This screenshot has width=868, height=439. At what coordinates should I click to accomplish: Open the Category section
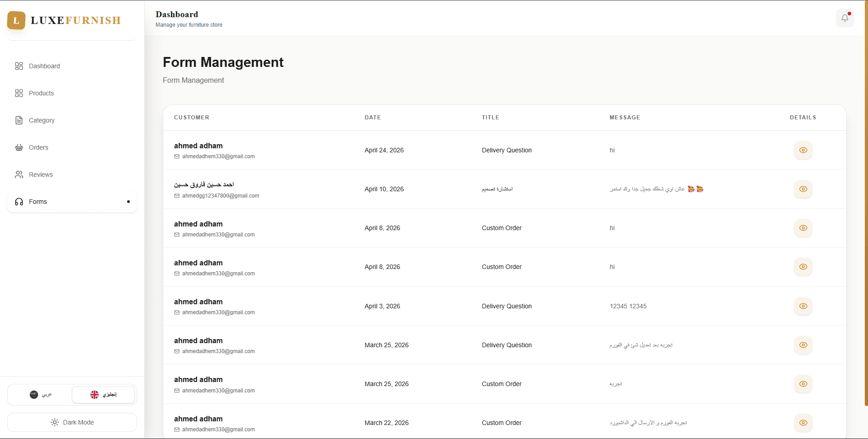(x=72, y=120)
